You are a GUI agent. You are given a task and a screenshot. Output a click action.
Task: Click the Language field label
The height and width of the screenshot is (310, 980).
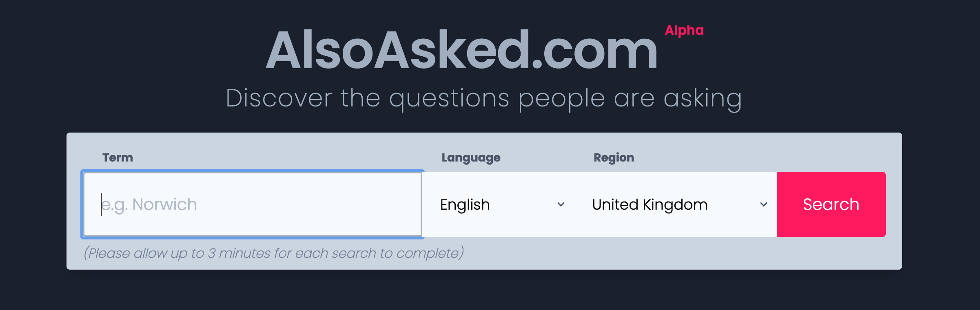tap(471, 158)
